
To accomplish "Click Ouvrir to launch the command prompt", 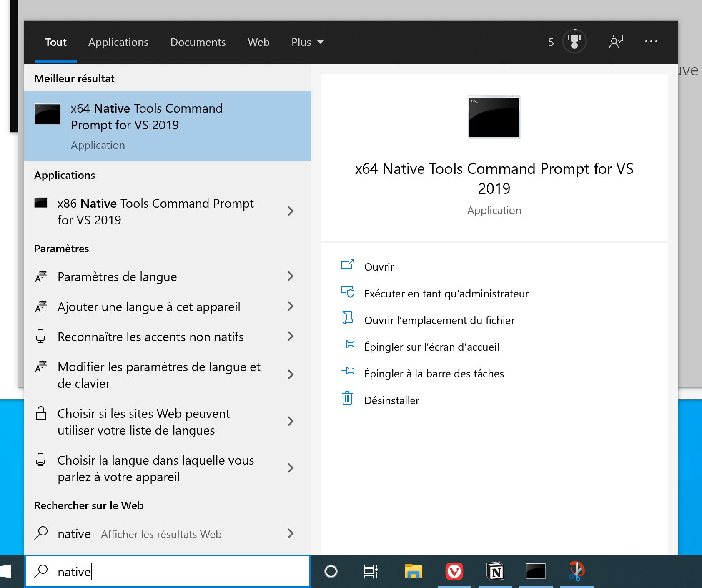I will (379, 266).
